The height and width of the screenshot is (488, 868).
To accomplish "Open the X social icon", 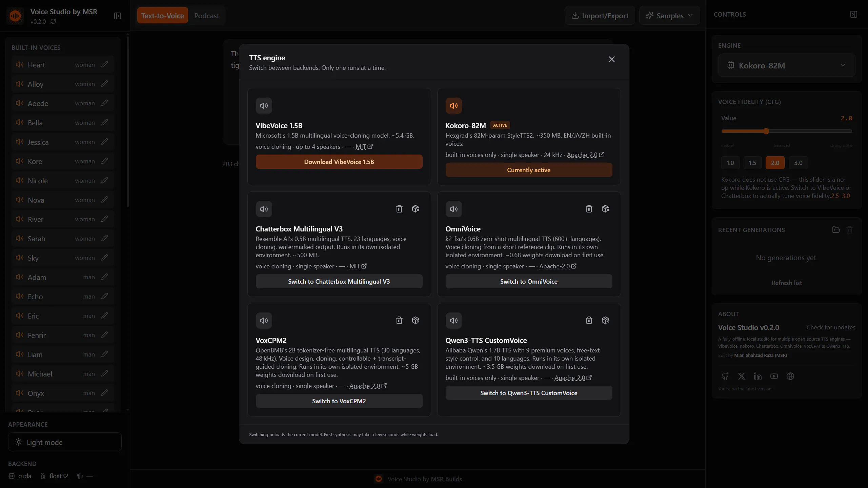I will click(x=742, y=376).
